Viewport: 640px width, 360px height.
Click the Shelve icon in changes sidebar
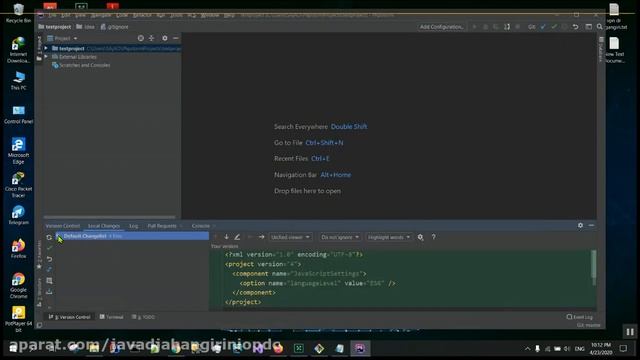[x=49, y=291]
